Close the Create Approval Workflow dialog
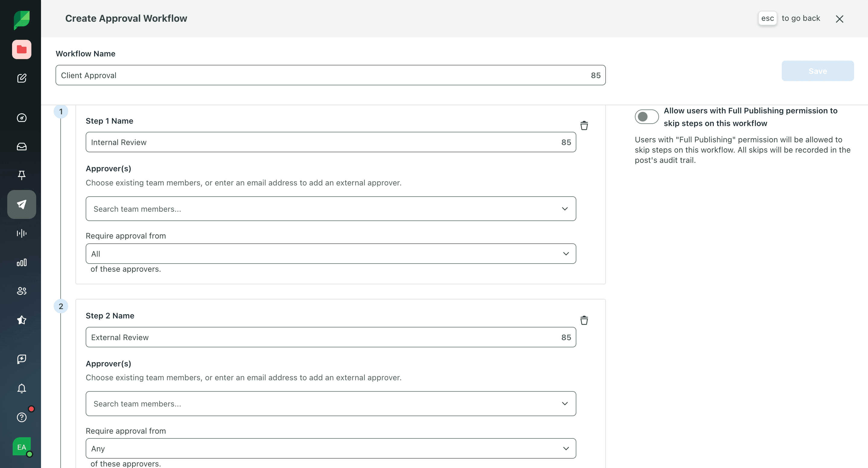Screen dimensions: 868x468 (839, 19)
